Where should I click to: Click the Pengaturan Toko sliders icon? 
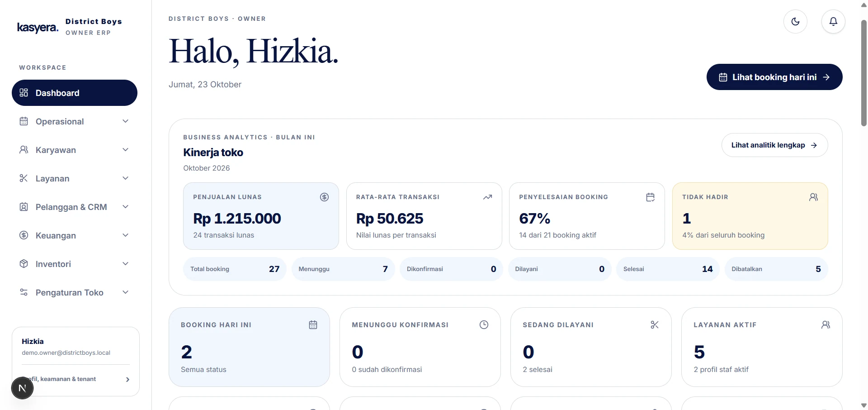(24, 292)
